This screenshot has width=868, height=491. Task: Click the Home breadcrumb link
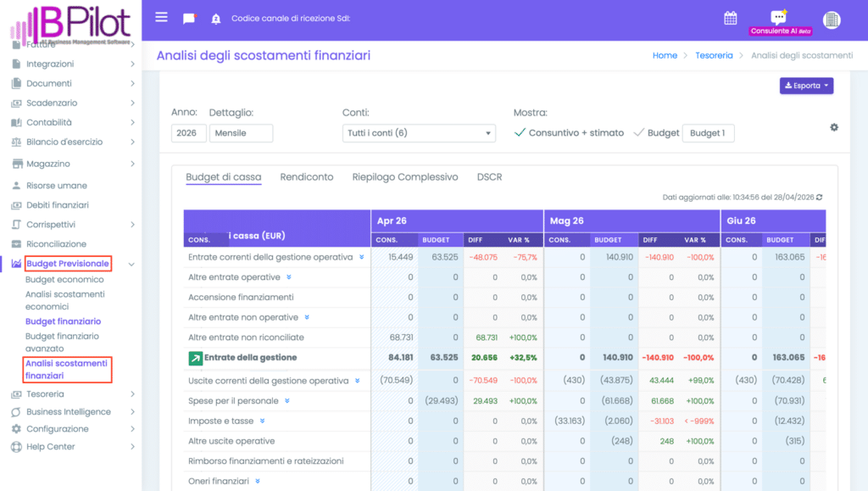[665, 55]
